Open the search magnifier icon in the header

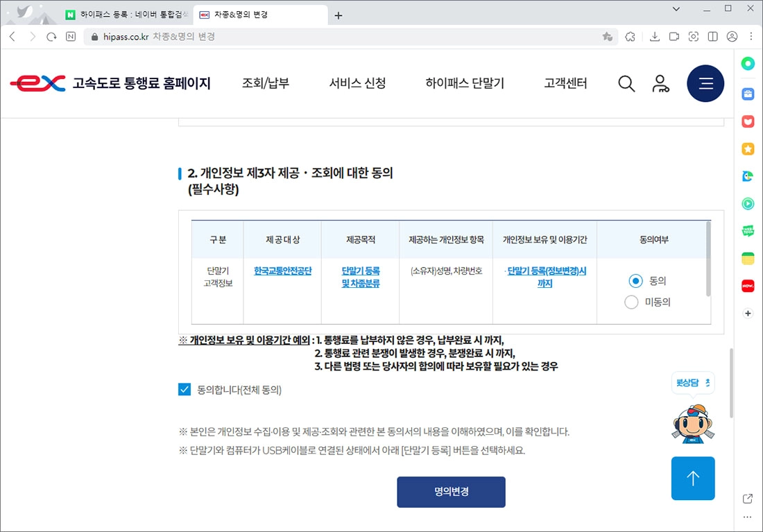(626, 83)
